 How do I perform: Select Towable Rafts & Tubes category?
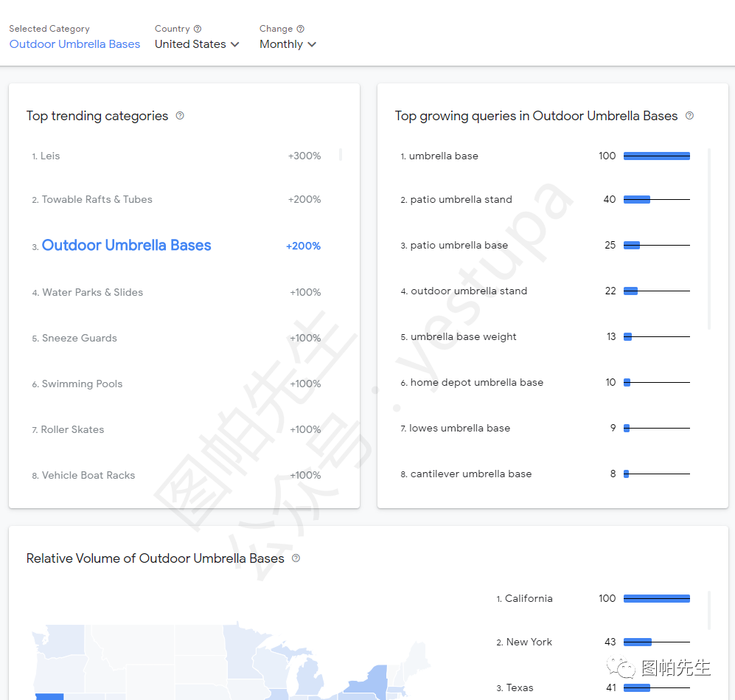[97, 200]
